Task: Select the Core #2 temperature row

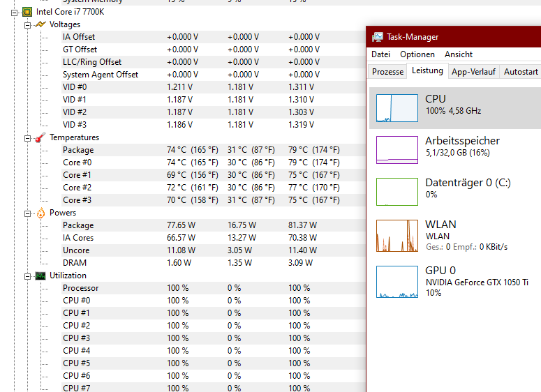Action: [213, 188]
